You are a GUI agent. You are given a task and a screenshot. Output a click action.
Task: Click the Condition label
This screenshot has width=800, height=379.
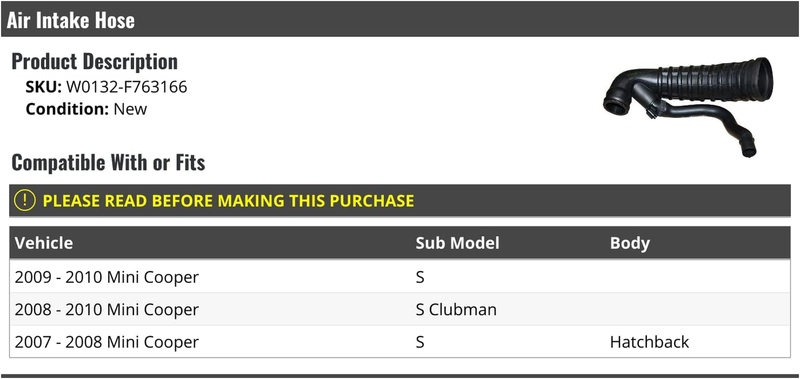point(67,109)
